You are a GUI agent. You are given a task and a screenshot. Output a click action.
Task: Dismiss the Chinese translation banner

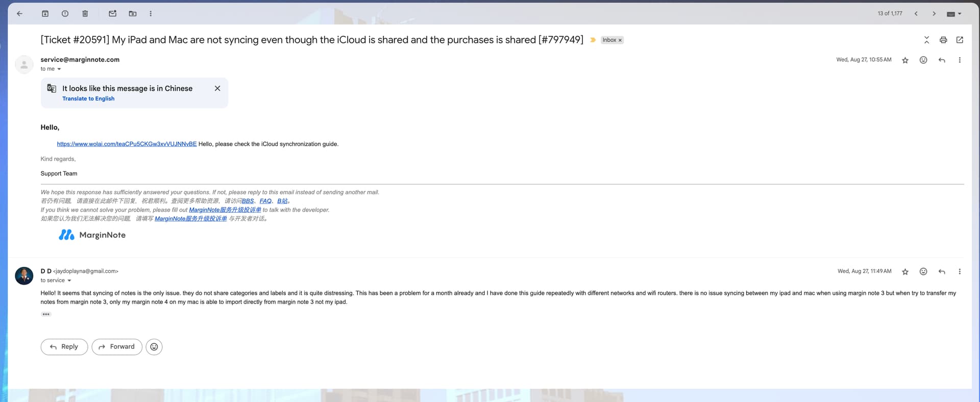[217, 88]
